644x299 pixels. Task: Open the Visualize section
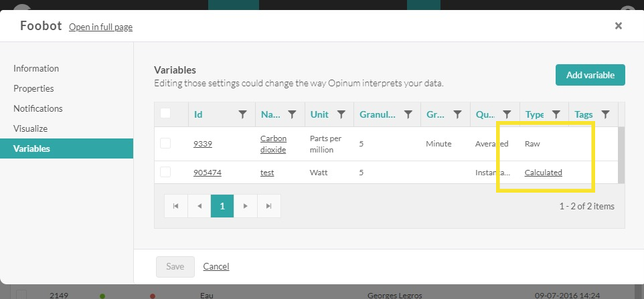pos(31,128)
